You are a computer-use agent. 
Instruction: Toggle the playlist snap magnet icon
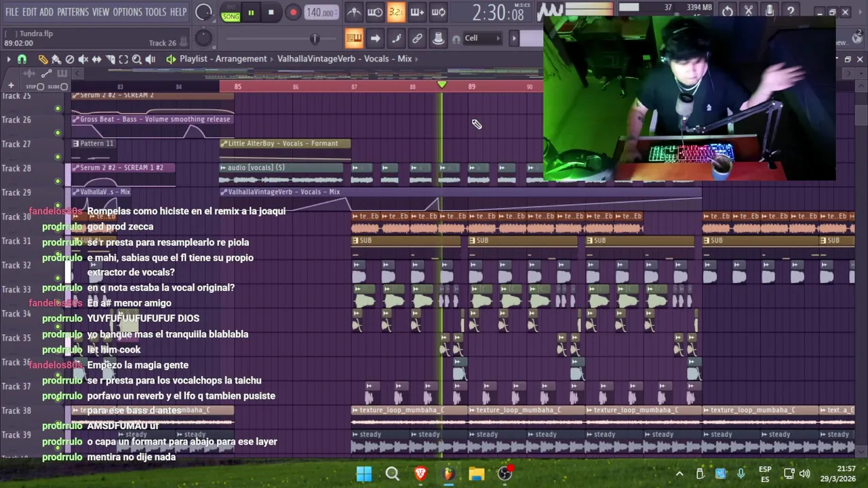(x=22, y=59)
